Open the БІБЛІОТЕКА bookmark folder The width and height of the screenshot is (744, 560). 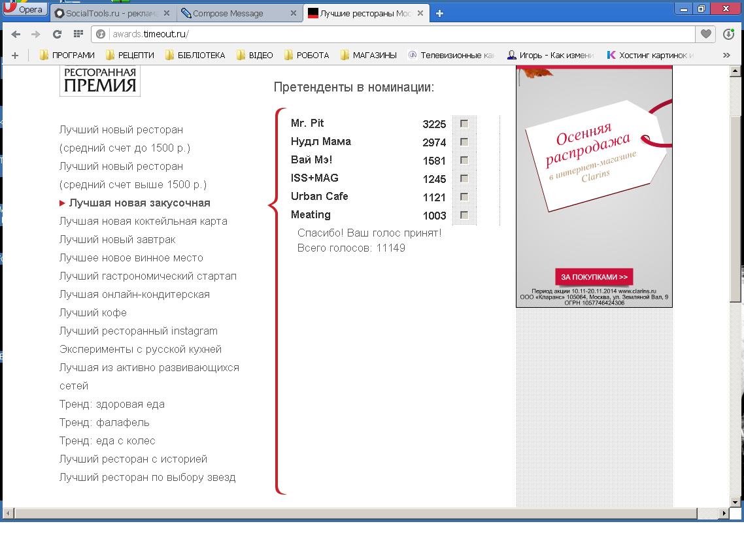[x=195, y=55]
